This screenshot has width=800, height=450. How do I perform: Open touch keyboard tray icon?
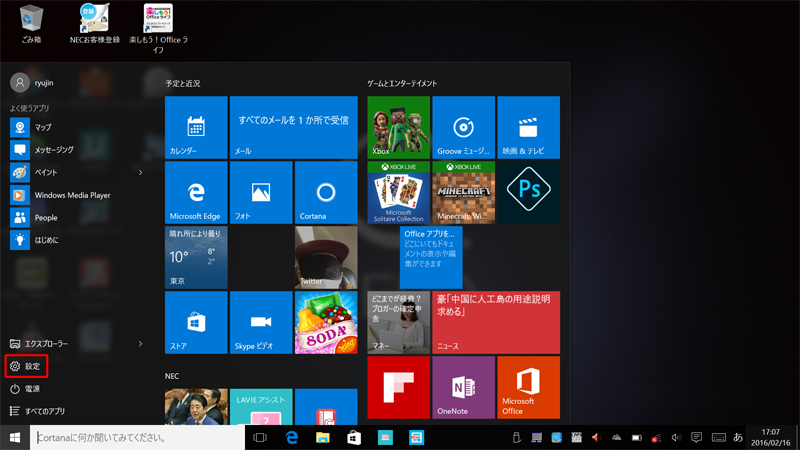tap(719, 437)
